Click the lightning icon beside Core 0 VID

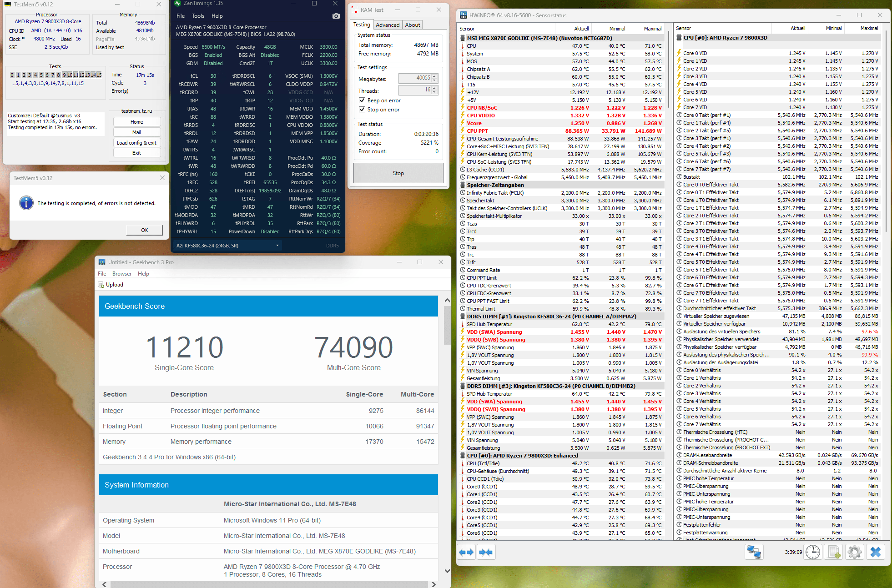click(x=679, y=53)
